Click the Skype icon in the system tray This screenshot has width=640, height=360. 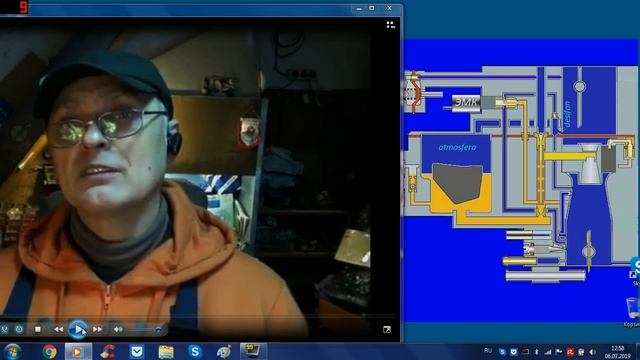(502, 351)
